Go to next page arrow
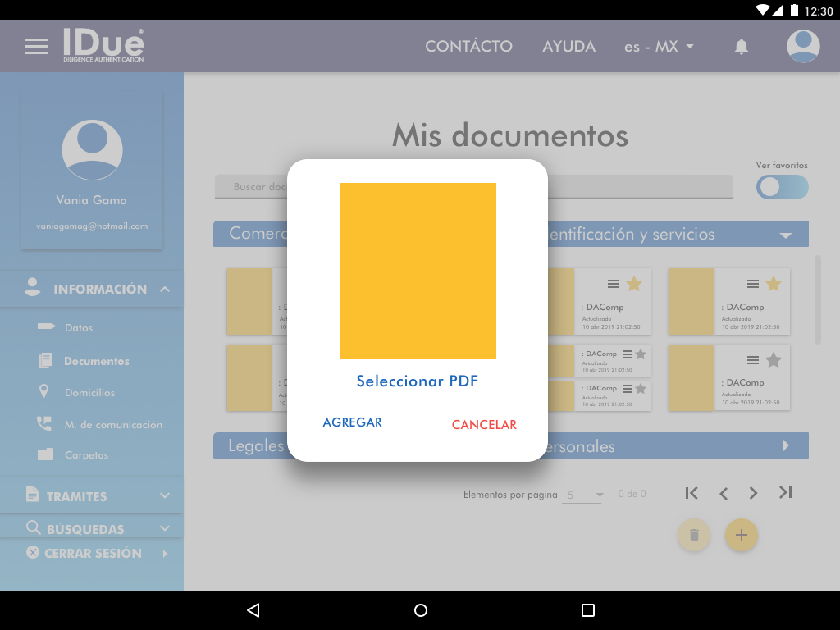Image resolution: width=840 pixels, height=630 pixels. coord(753,493)
